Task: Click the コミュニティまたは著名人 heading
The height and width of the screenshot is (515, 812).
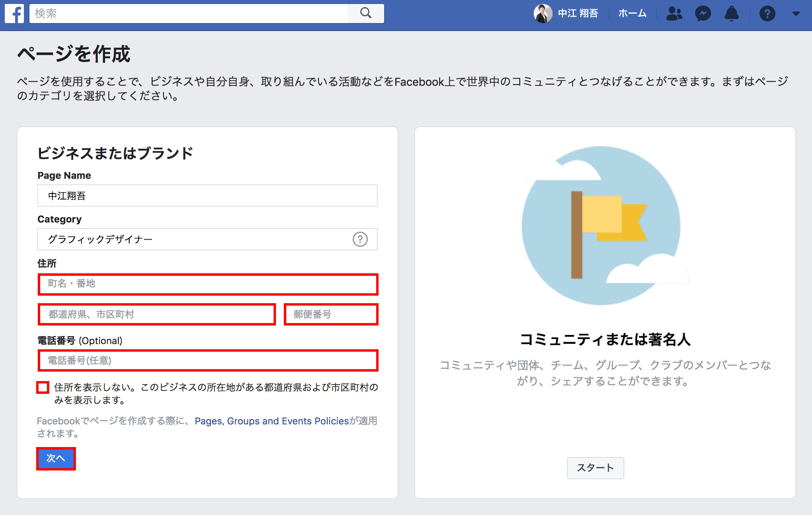Action: coord(605,339)
